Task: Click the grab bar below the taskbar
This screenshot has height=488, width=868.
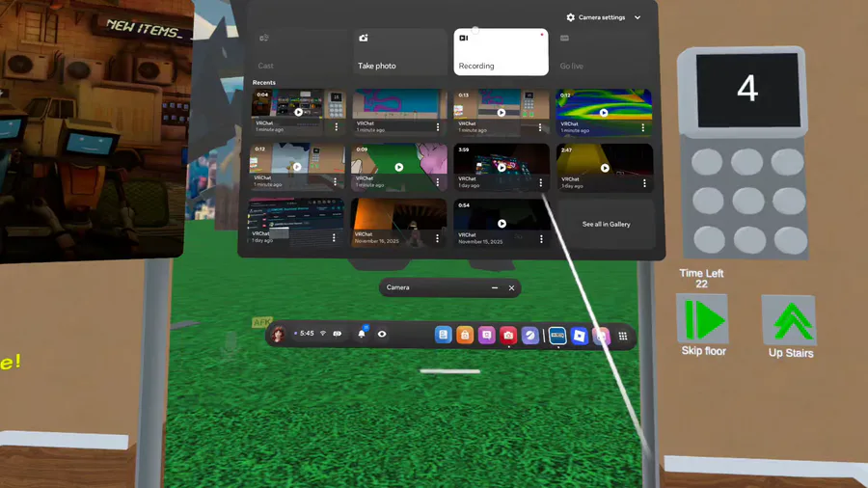Action: 449,371
